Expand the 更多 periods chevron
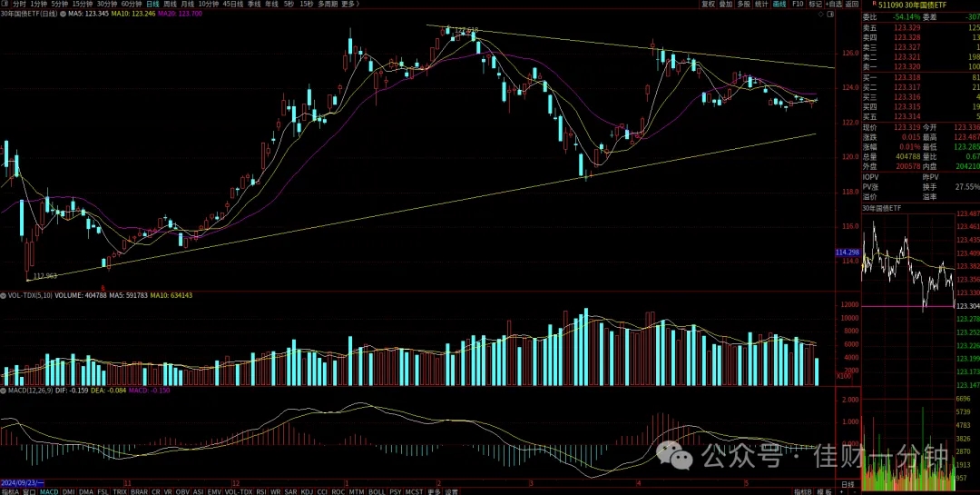This screenshot has width=980, height=495. pos(358,4)
